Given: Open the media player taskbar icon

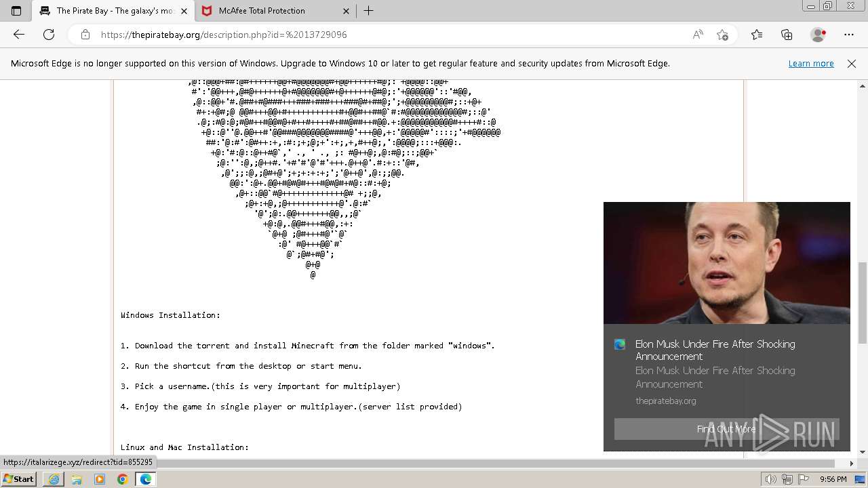Looking at the screenshot, I should coord(100,479).
